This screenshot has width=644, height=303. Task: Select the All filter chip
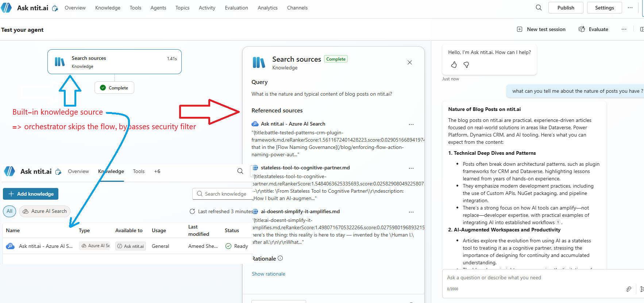(x=9, y=211)
